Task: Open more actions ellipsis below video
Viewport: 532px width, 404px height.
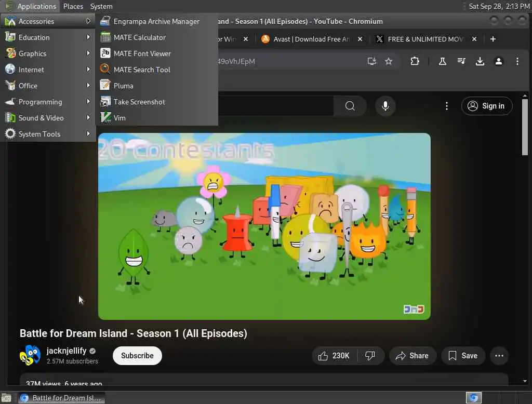Action: coord(499,356)
